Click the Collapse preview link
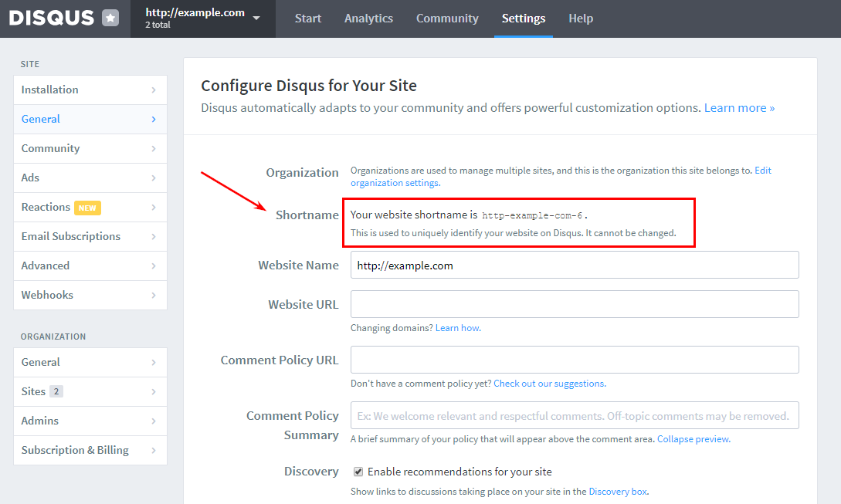The image size is (841, 504). 693,438
